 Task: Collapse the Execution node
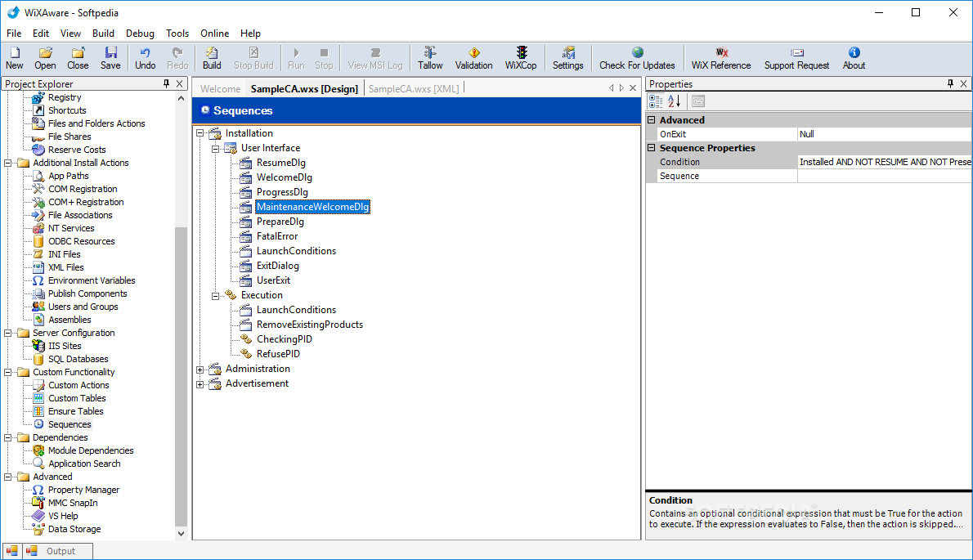[215, 296]
